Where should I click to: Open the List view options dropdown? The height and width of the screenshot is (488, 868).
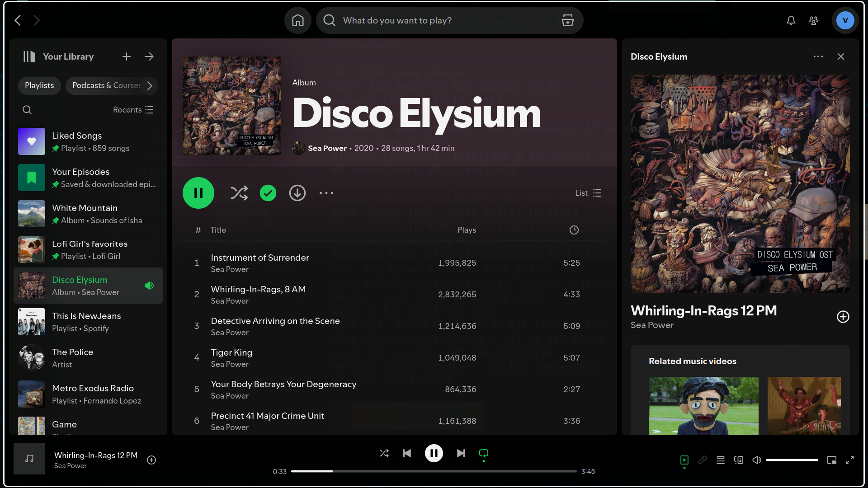(x=588, y=193)
